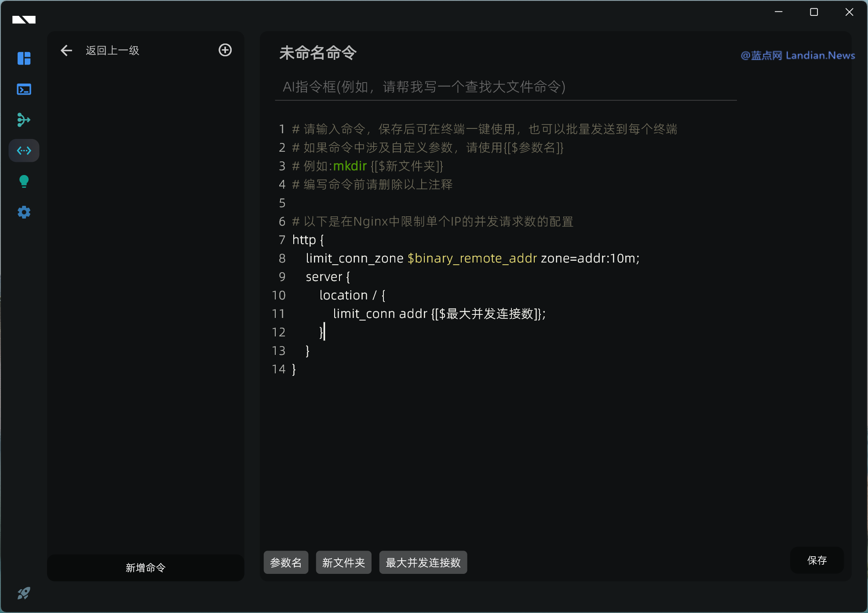Click the 未命名命令 title field
This screenshot has height=613, width=868.
(318, 53)
